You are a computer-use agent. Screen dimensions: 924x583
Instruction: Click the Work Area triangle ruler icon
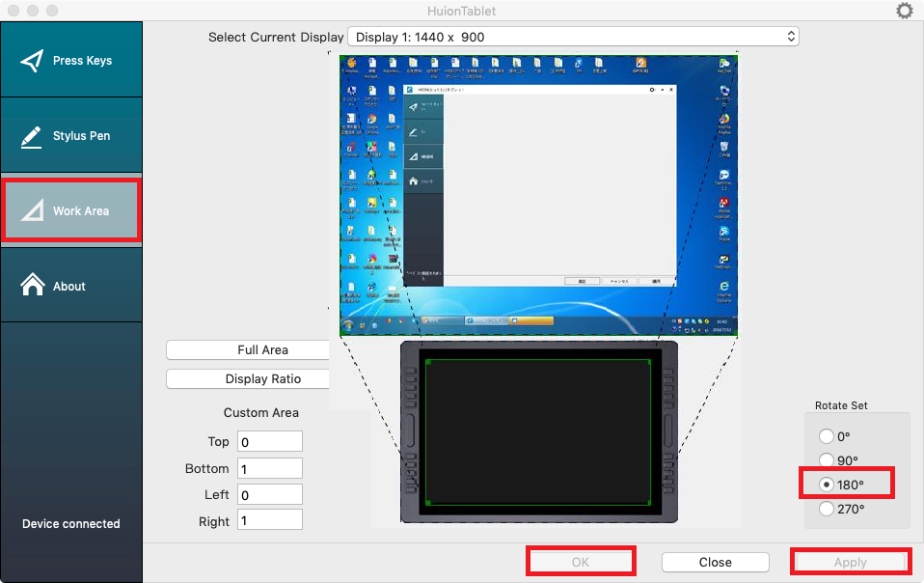pos(33,210)
